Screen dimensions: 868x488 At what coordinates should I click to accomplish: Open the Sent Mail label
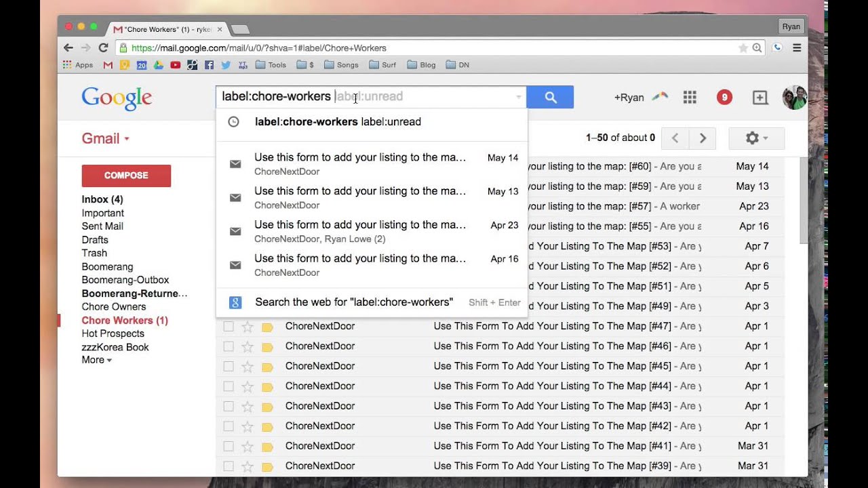click(102, 226)
